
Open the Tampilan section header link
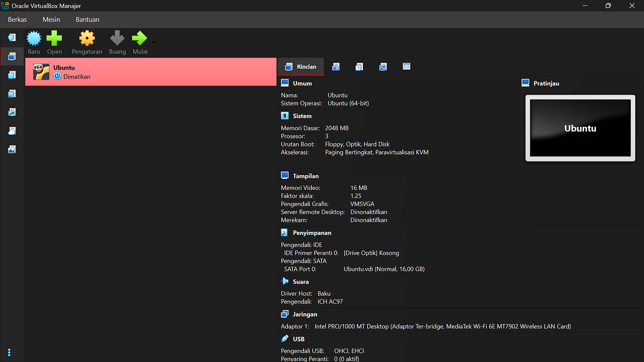pyautogui.click(x=306, y=176)
